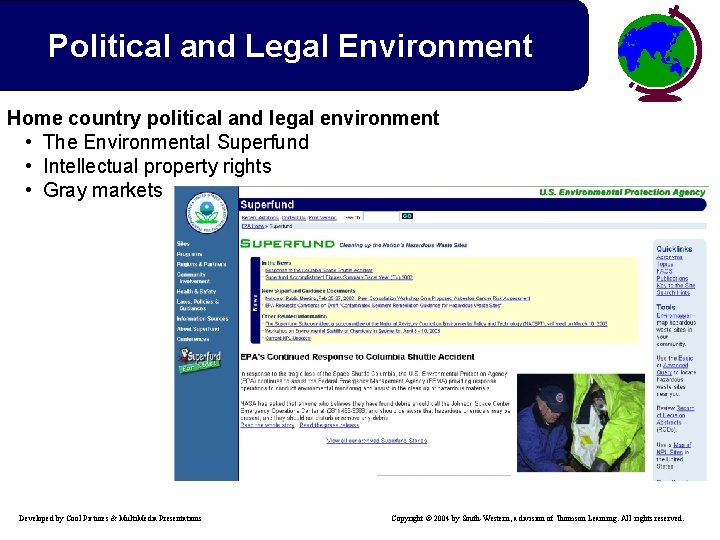The image size is (720, 540).
Task: Click the vertical News tab label
Action: [x=255, y=301]
